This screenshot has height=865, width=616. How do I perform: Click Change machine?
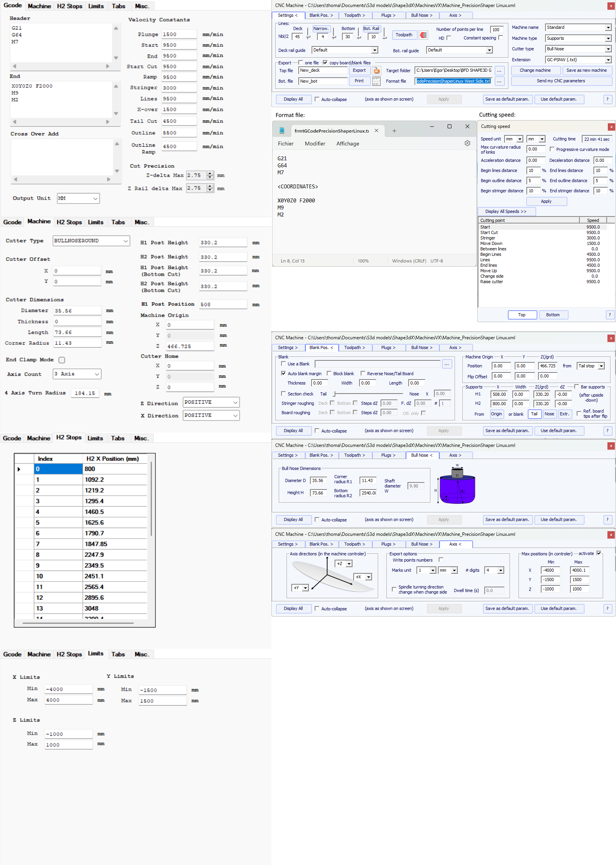click(x=535, y=71)
